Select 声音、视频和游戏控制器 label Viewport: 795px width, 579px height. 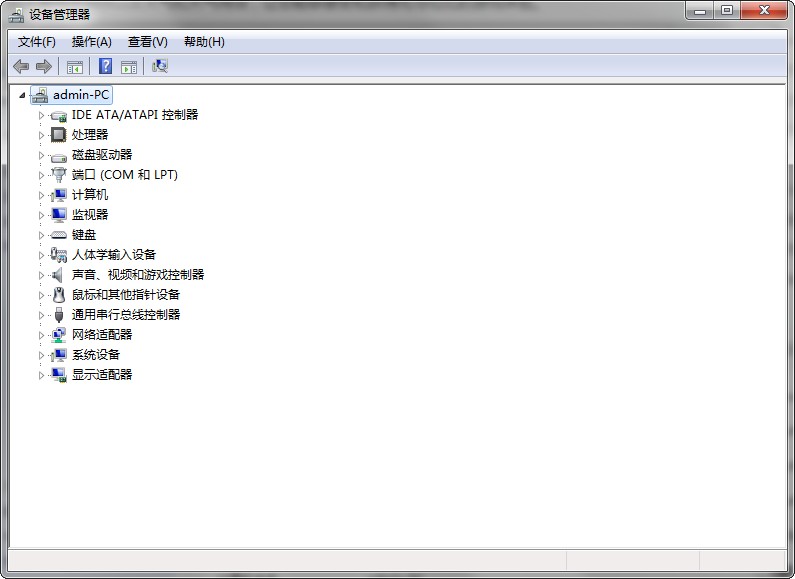[x=138, y=275]
